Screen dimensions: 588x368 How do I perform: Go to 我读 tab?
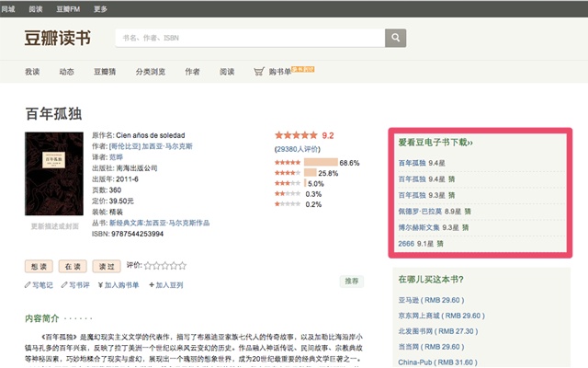coord(32,72)
